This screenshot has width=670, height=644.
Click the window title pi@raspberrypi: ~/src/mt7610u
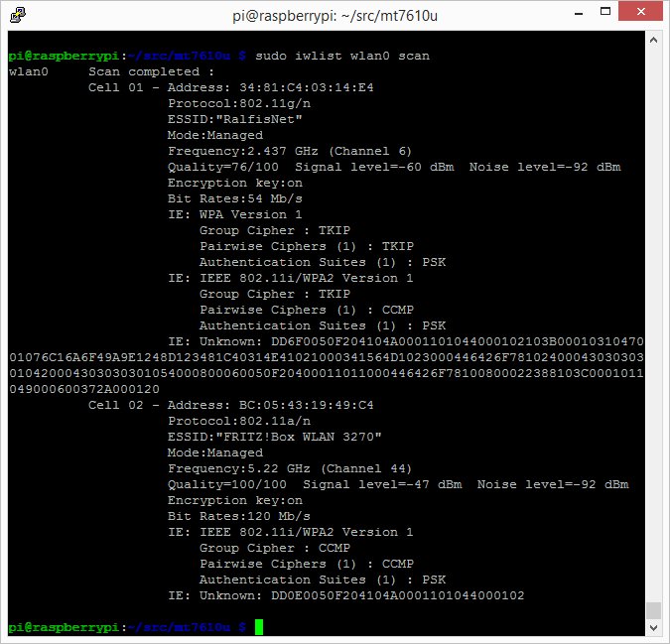click(x=335, y=16)
